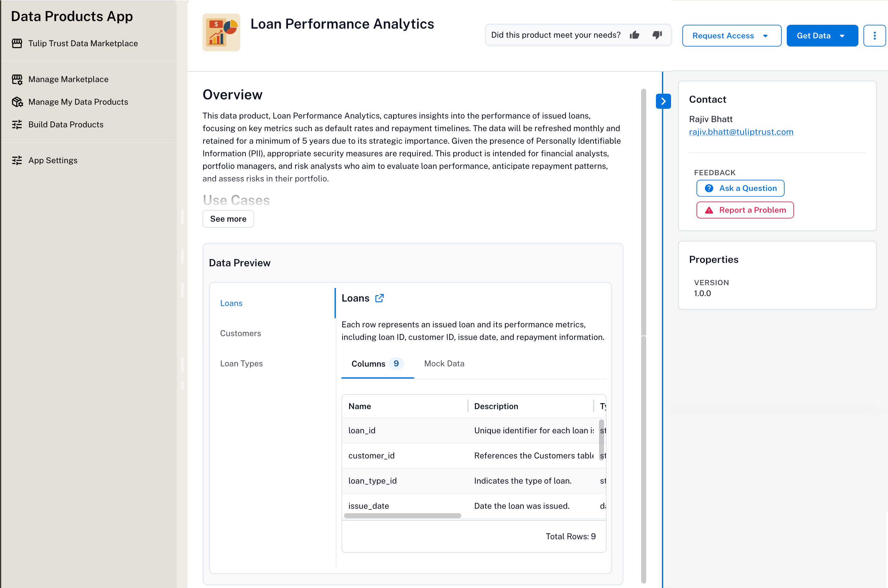Click the thumbs down feedback icon
888x588 pixels.
point(657,35)
